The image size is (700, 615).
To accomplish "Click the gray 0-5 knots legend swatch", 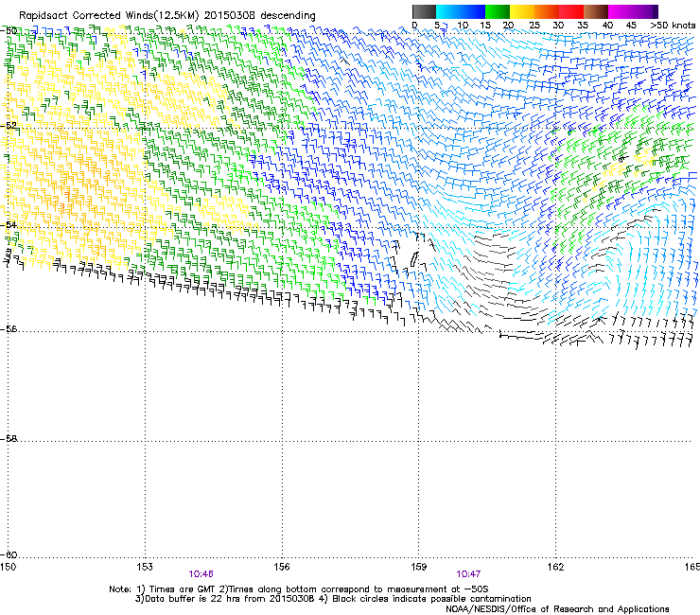I will click(x=424, y=11).
